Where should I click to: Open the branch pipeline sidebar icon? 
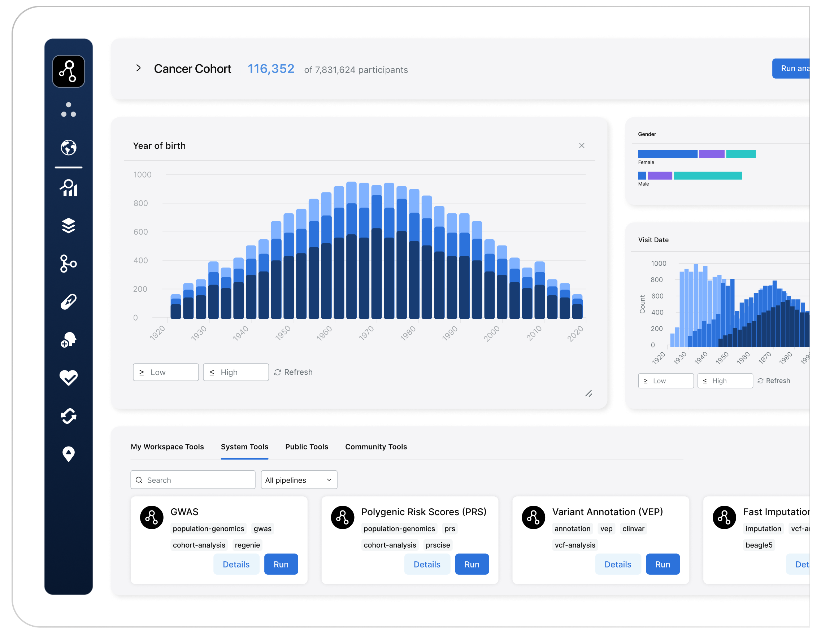69,264
